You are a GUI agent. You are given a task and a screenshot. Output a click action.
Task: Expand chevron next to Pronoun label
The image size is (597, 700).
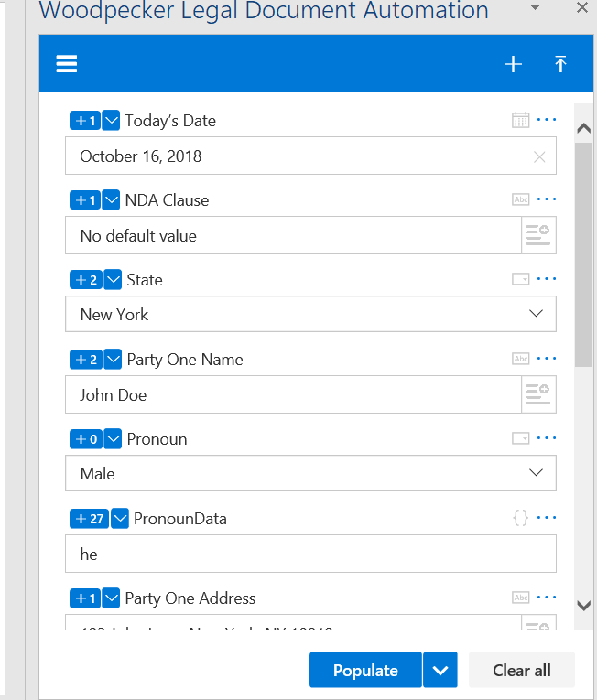113,439
